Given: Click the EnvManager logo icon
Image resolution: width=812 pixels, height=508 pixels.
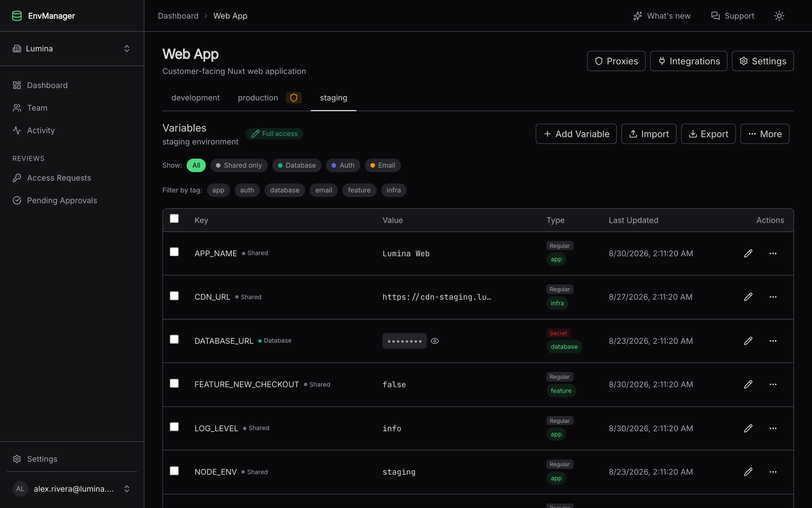Looking at the screenshot, I should (17, 16).
